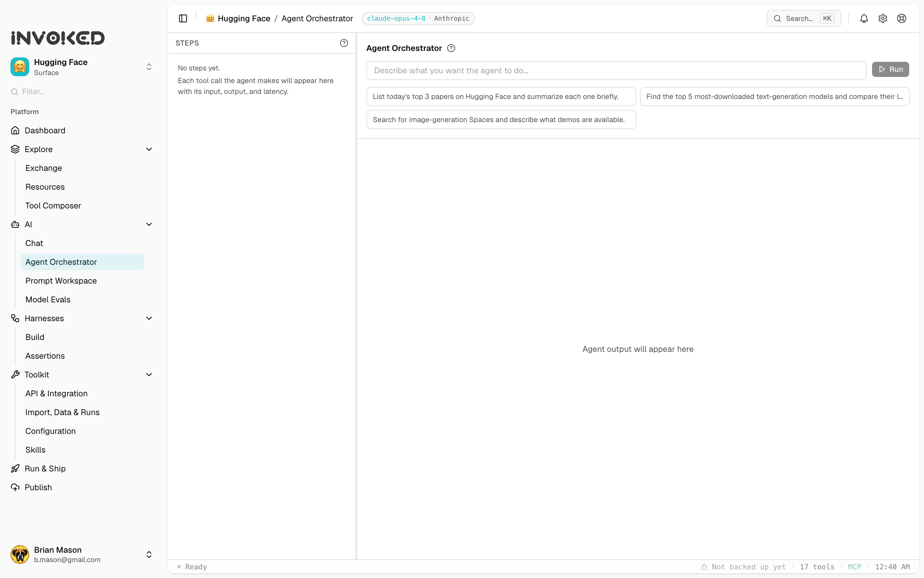Click the Hugging Face workspace emoji avatar
This screenshot has height=578, width=924.
pyautogui.click(x=20, y=67)
